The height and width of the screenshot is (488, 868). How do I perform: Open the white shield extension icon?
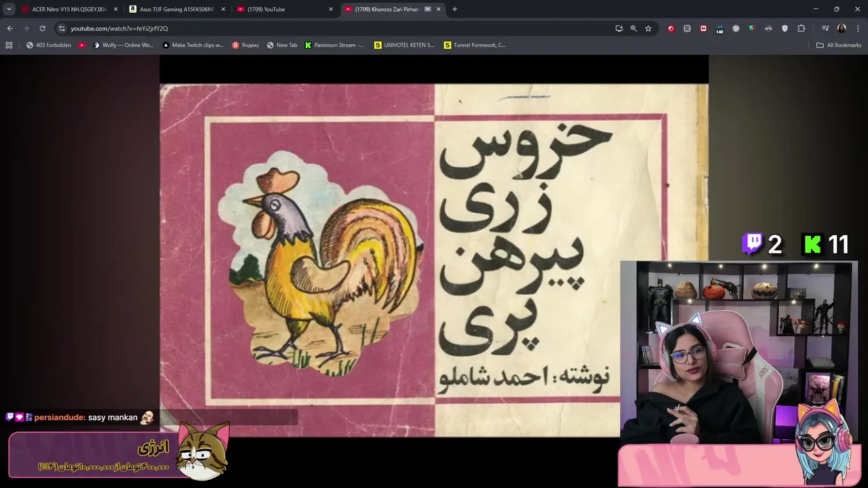click(785, 28)
